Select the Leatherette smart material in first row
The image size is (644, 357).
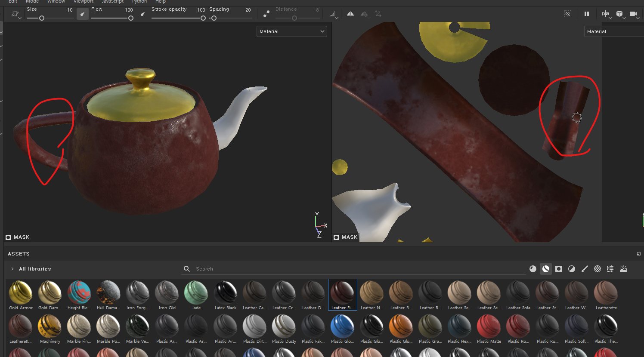pos(606,295)
